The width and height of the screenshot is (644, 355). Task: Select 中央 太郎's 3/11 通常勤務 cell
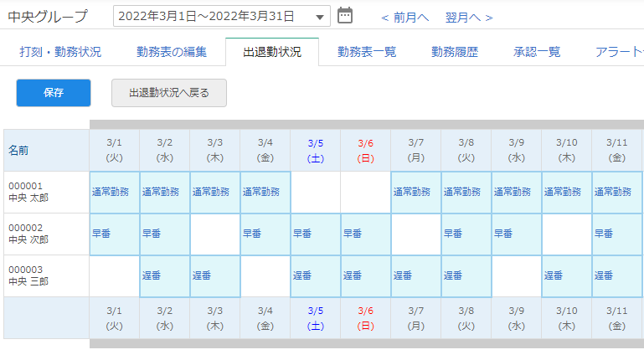coord(617,192)
